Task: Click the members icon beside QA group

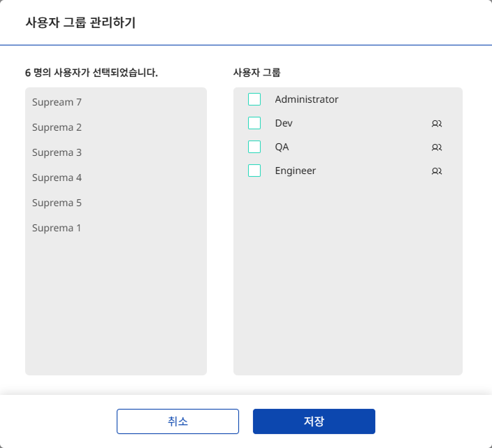Action: click(x=437, y=147)
